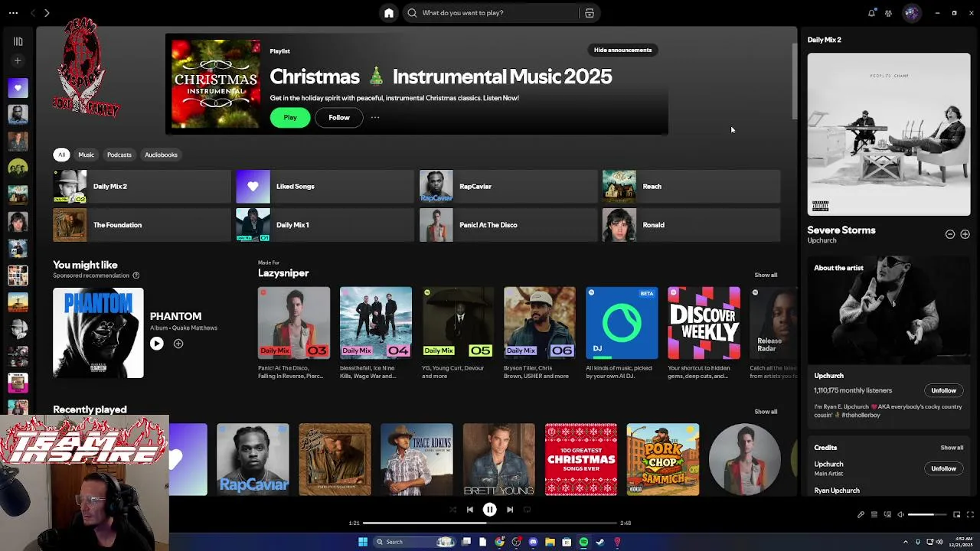The image size is (980, 551).
Task: Open Liked Songs heart in the left sidebar
Action: tap(18, 87)
